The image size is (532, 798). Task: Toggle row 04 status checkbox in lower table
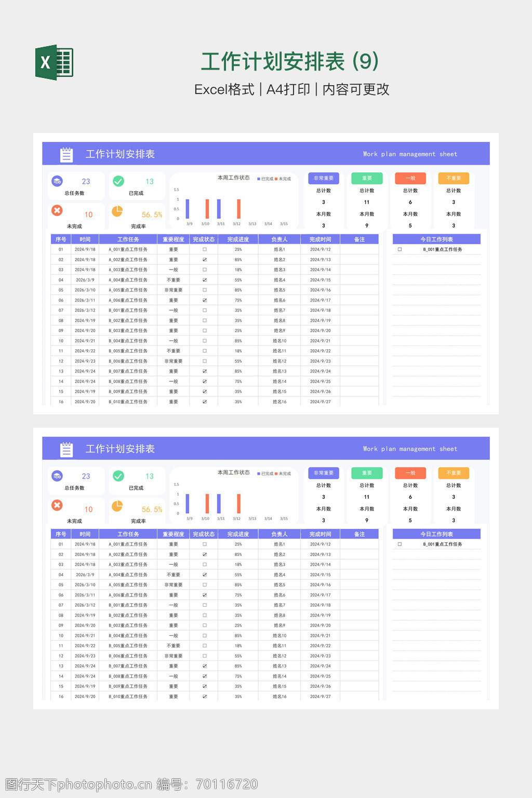coord(205,575)
